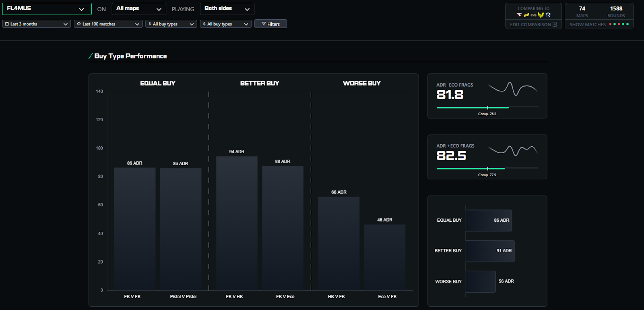Click the clock icon in Last 100 matches
Screen dimensions: 644x310
click(79, 24)
